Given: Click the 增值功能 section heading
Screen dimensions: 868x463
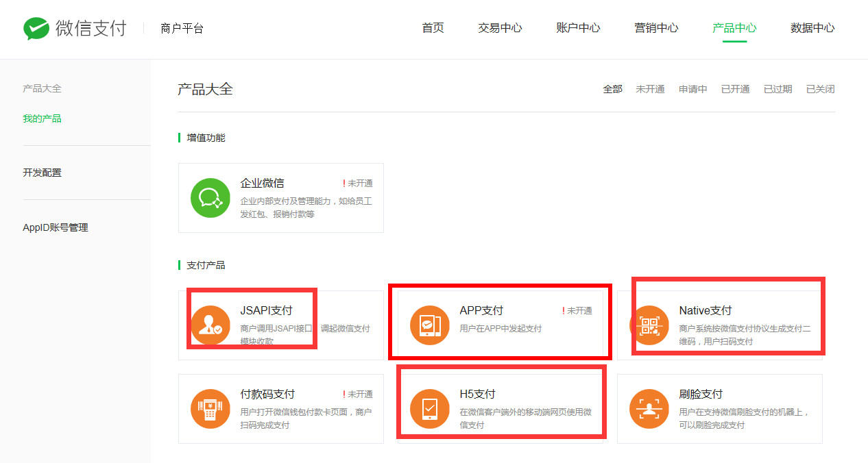Looking at the screenshot, I should [206, 138].
